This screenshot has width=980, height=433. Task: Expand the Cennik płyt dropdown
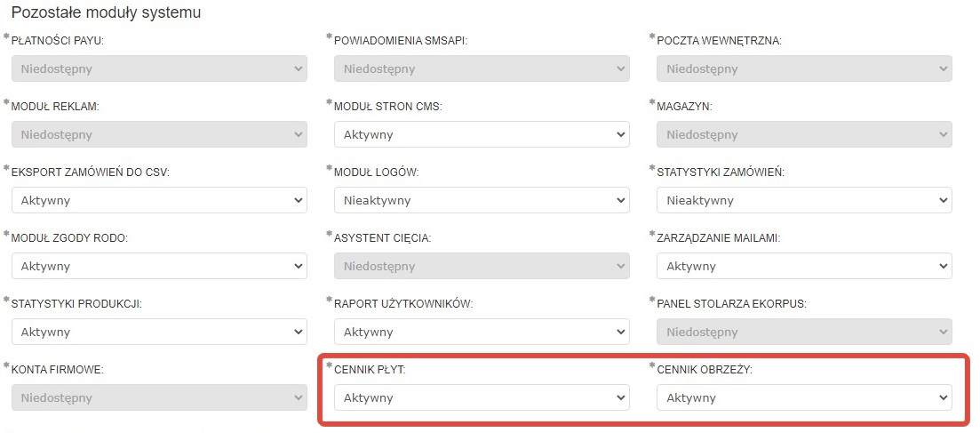point(482,397)
